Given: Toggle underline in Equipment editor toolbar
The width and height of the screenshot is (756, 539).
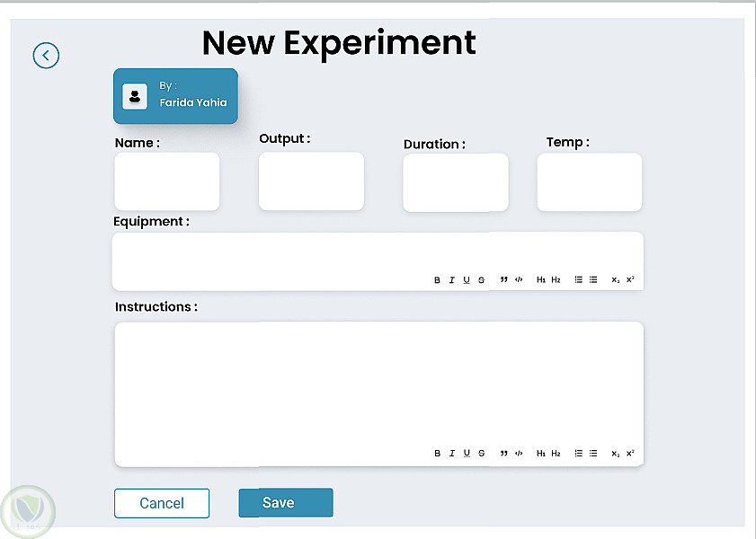Looking at the screenshot, I should (x=467, y=280).
